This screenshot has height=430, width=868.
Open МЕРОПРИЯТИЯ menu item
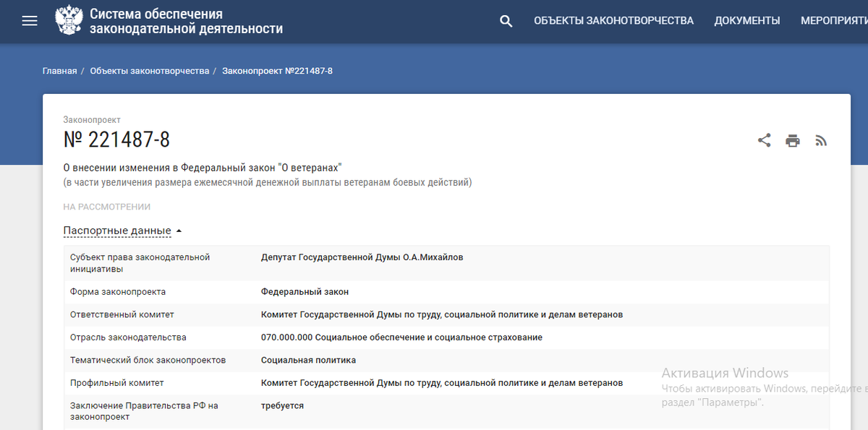click(834, 21)
